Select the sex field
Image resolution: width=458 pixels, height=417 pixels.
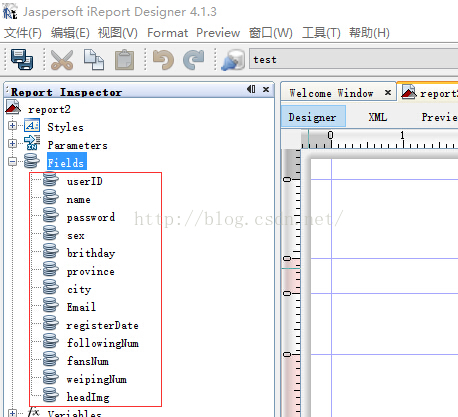coord(76,235)
